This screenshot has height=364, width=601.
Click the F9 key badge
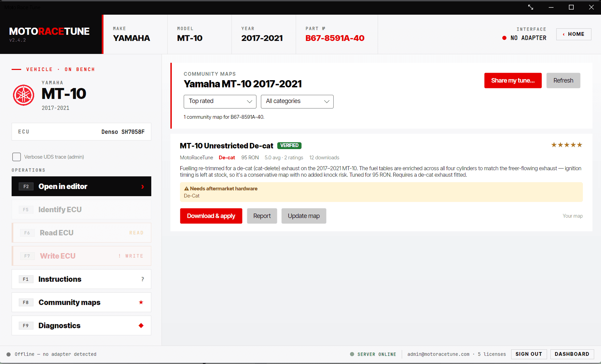coord(26,325)
